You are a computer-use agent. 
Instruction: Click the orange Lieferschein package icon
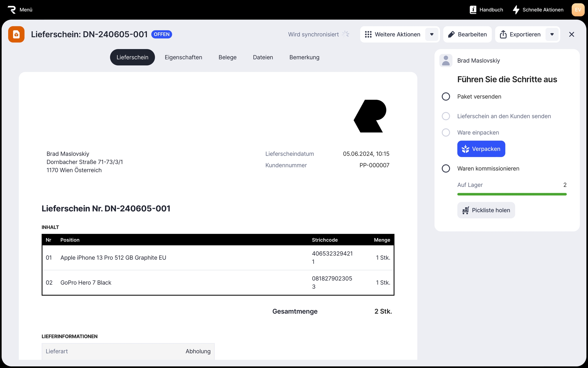16,34
